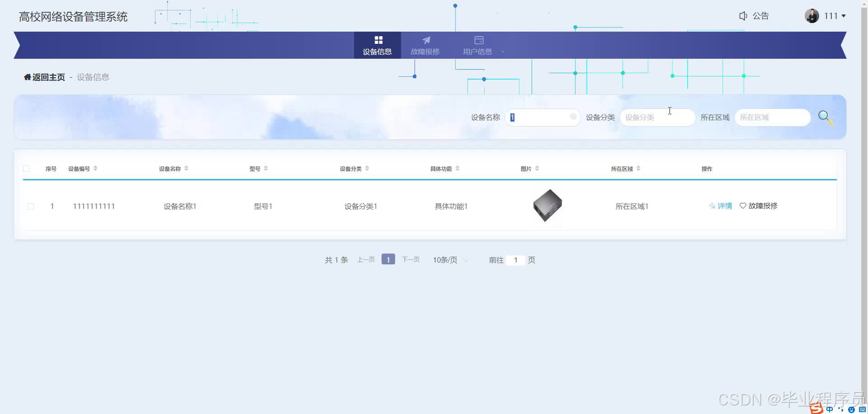Viewport: 868px width, 414px height.
Task: Click 返回主页 breadcrumb link
Action: pos(48,77)
